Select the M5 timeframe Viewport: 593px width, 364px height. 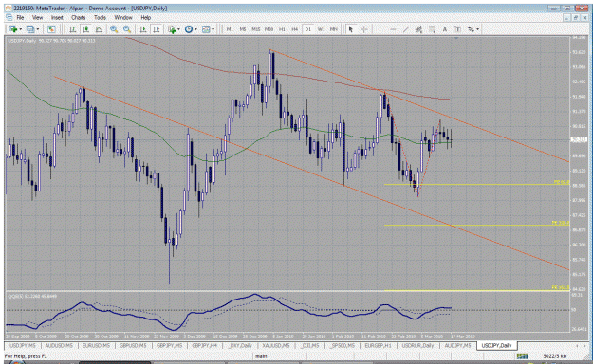[243, 29]
